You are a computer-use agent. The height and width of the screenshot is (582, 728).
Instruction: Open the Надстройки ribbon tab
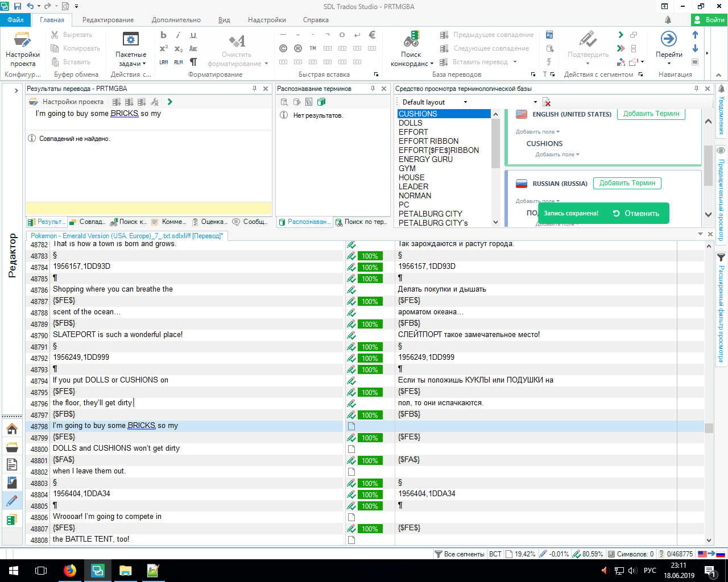coord(267,20)
